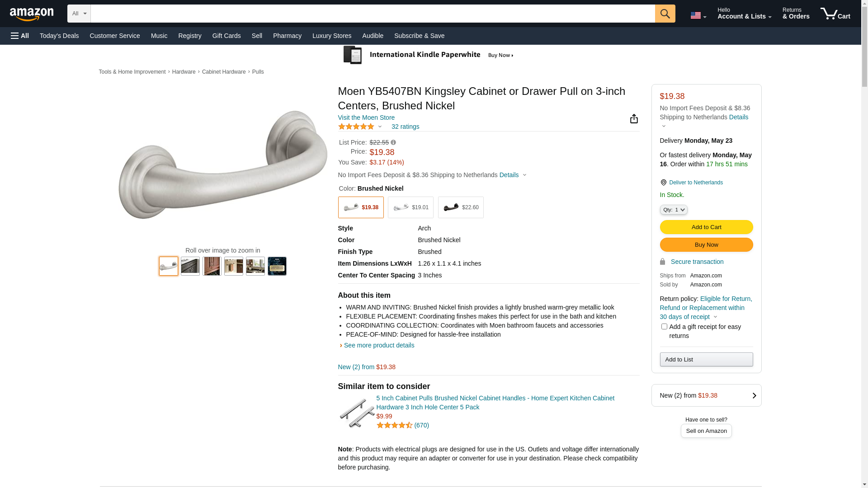Select the $22.60 black color option
Image resolution: width=868 pixels, height=488 pixels.
point(461,207)
